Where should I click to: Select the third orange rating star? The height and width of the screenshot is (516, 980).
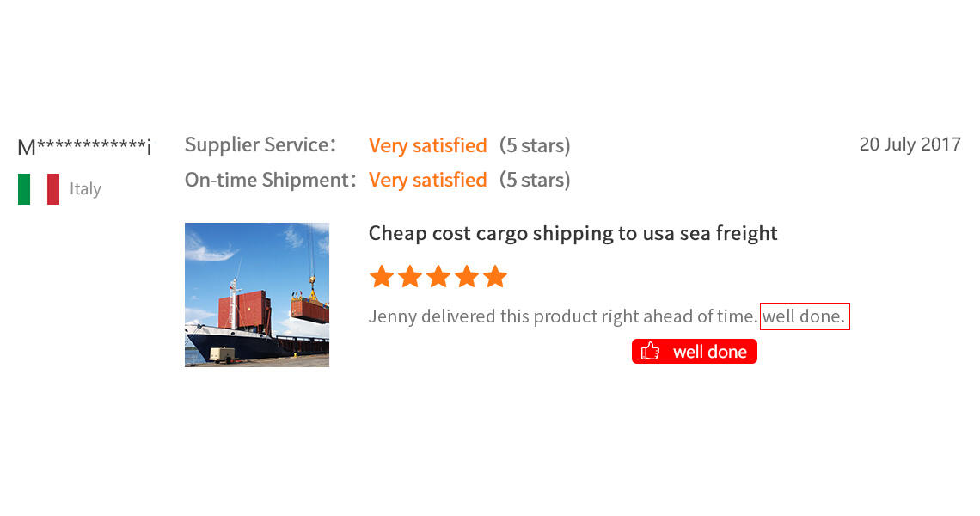coord(438,277)
